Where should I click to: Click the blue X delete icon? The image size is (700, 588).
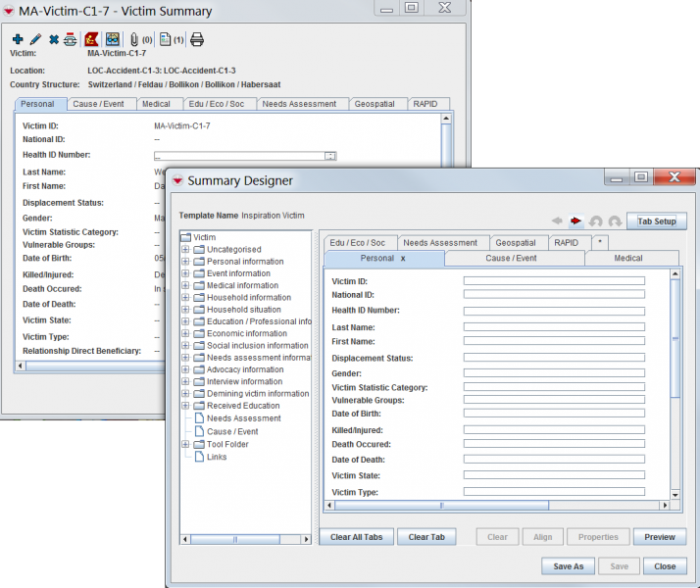pos(54,40)
